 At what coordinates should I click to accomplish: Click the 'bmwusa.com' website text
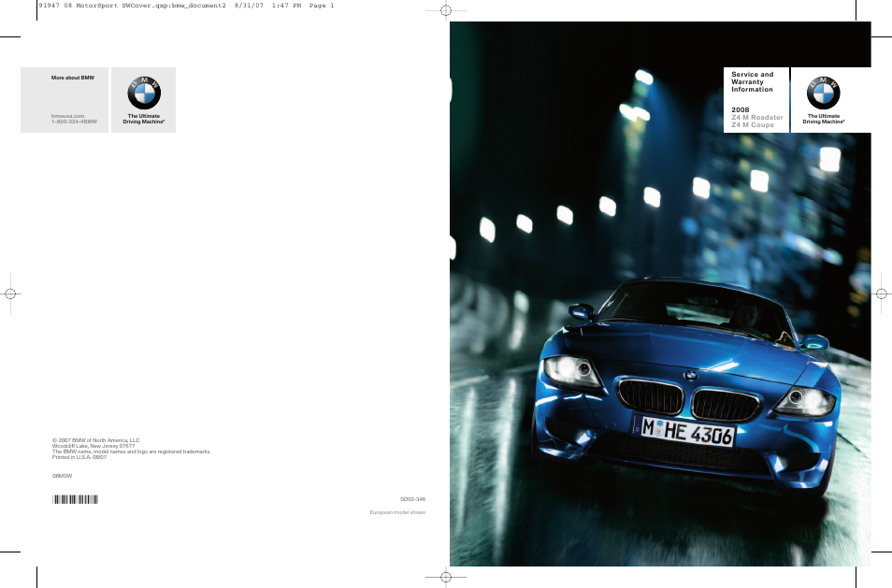67,116
